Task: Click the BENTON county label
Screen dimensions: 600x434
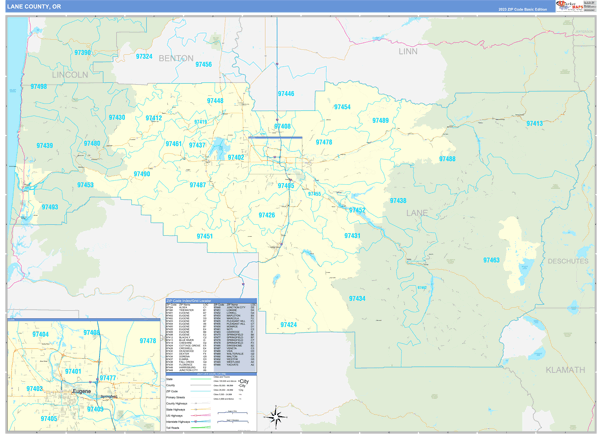Action: (x=175, y=59)
